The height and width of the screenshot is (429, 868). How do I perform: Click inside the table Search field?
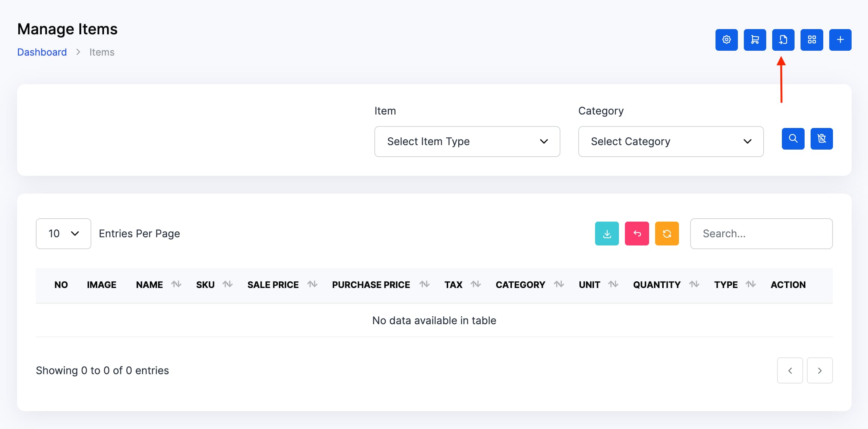761,234
